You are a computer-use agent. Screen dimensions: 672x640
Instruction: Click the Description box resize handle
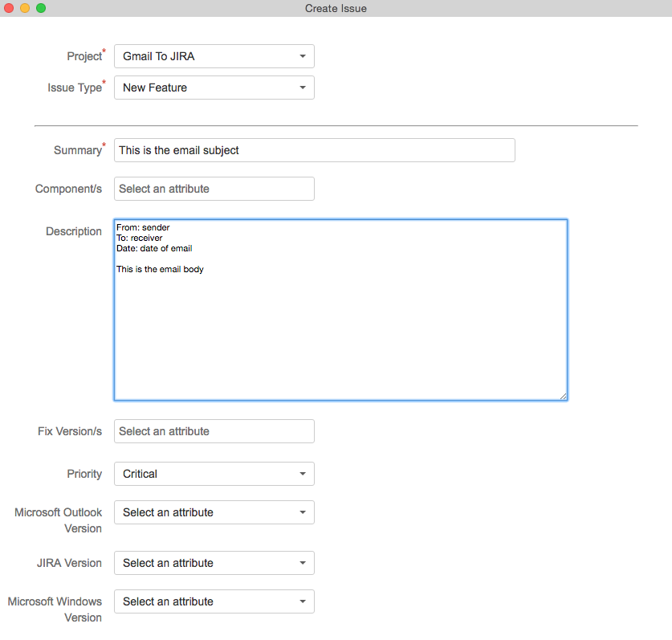(x=564, y=396)
